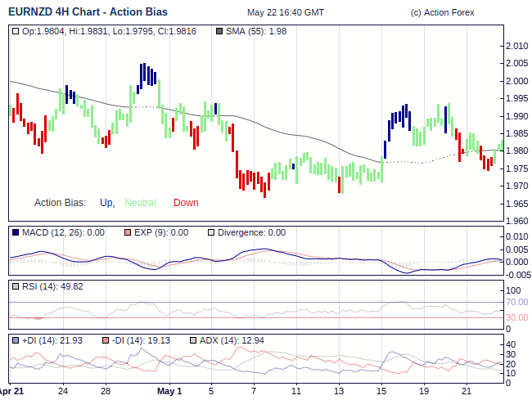Click the '+DI (14): 21.93' label
This screenshot has height=400, width=532.
(x=52, y=340)
